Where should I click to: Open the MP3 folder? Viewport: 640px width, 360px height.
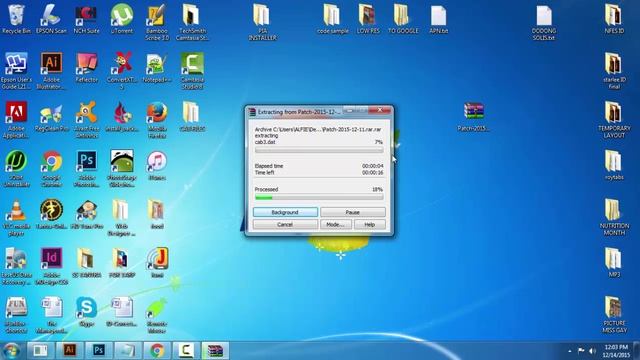pyautogui.click(x=614, y=263)
